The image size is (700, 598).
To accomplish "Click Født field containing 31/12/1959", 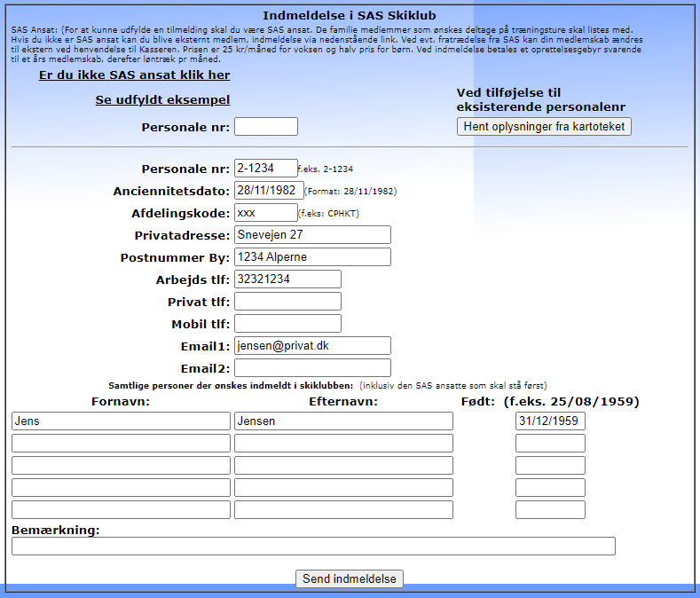I will click(x=550, y=421).
